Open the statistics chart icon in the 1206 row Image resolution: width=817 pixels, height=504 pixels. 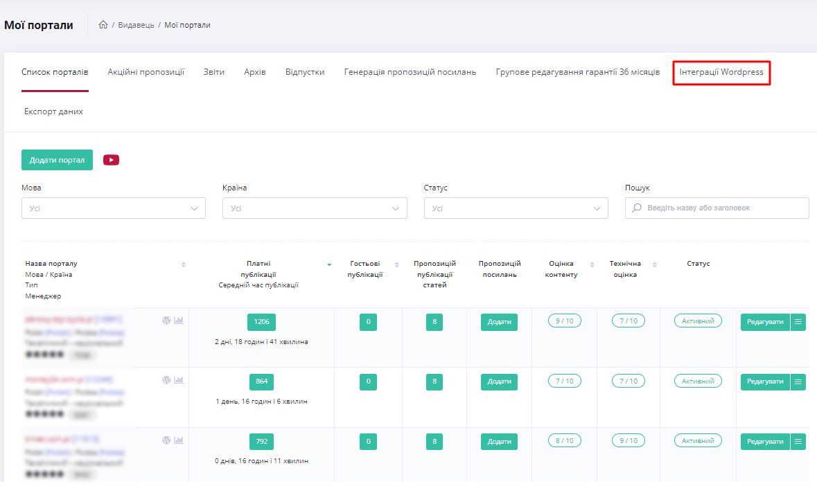(x=179, y=321)
